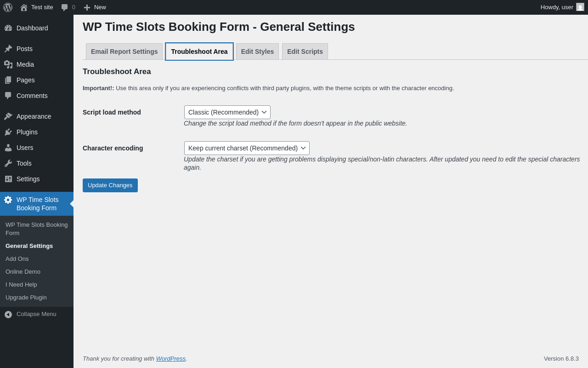Click the WordPress logo icon
588x368 pixels.
tap(8, 7)
